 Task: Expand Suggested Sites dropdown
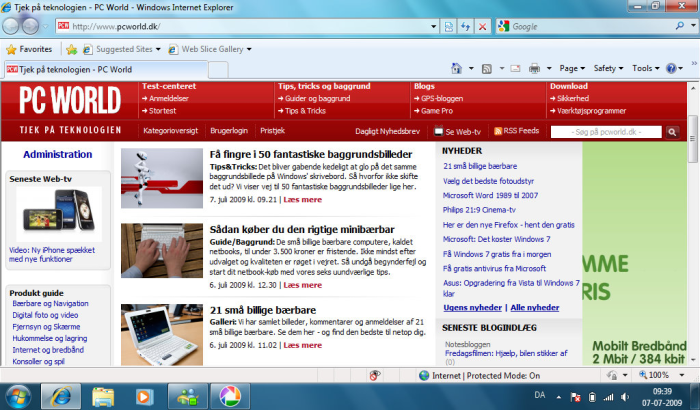tap(158, 49)
